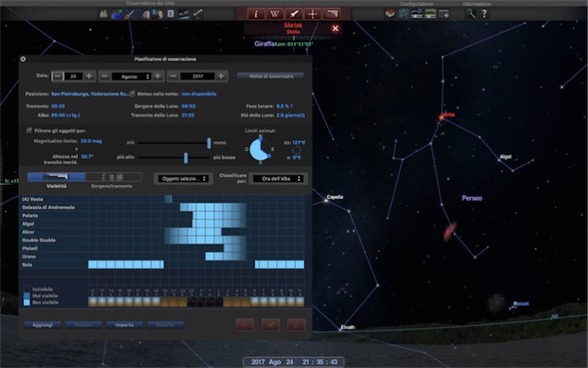Dismiss the Mirfak Stella label with the red X
This screenshot has width=588, height=368.
[335, 28]
